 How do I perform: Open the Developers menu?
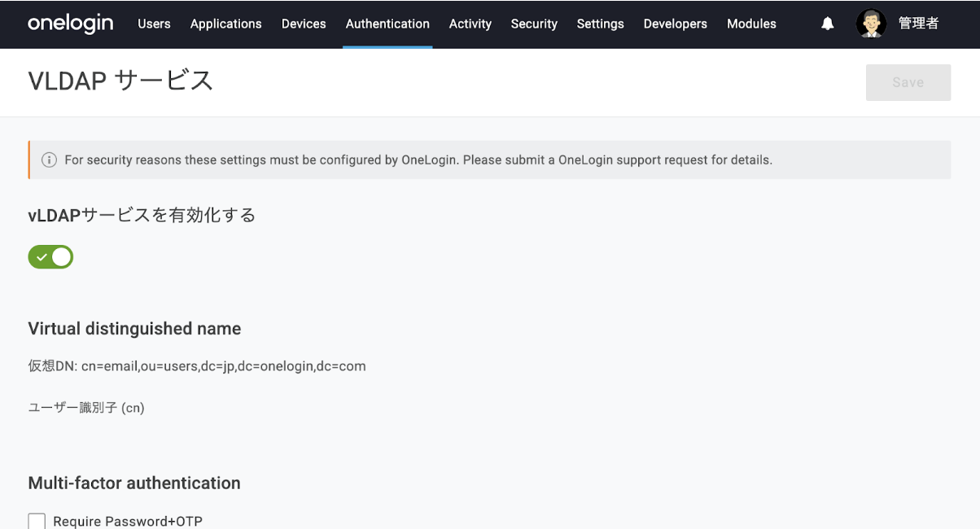tap(675, 24)
